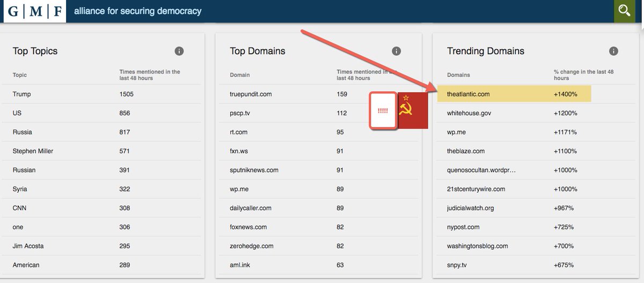The image size is (644, 283).
Task: Click the 159 mentions count for truepundit.com
Action: click(342, 94)
